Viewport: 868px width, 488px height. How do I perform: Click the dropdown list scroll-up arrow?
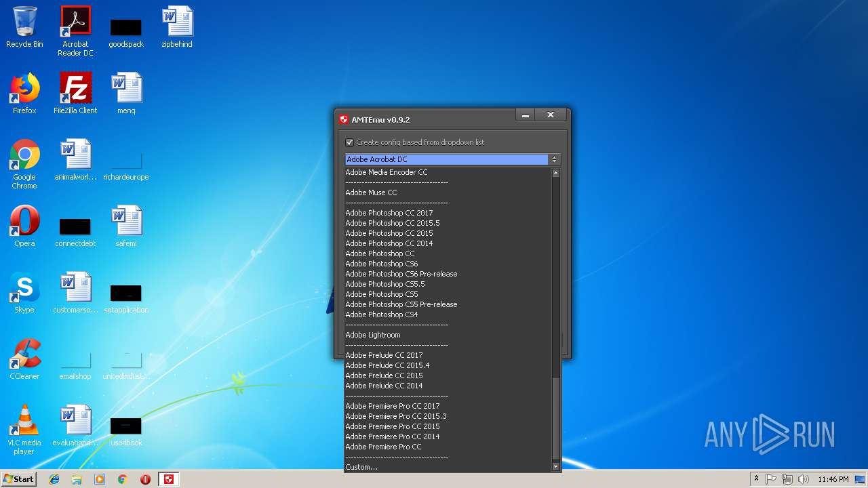(556, 173)
